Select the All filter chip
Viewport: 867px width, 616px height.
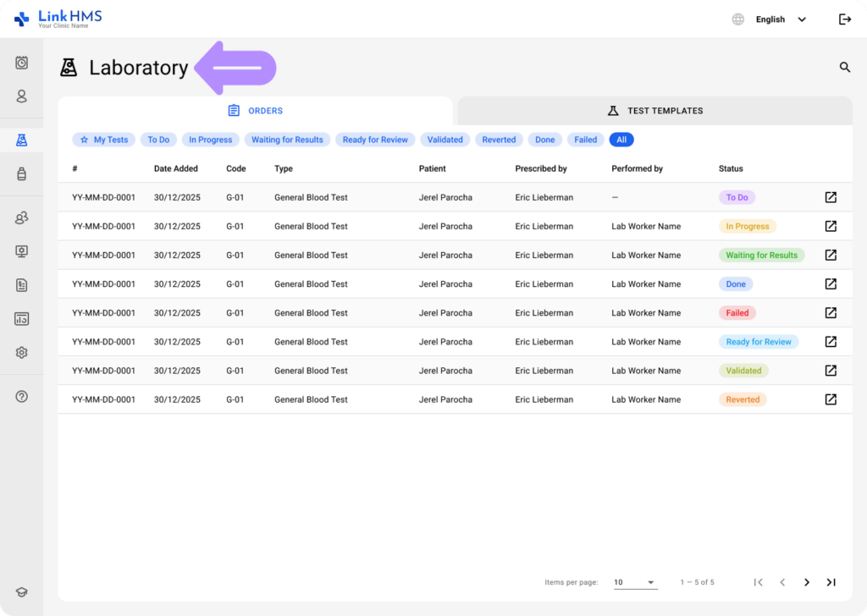pos(621,140)
